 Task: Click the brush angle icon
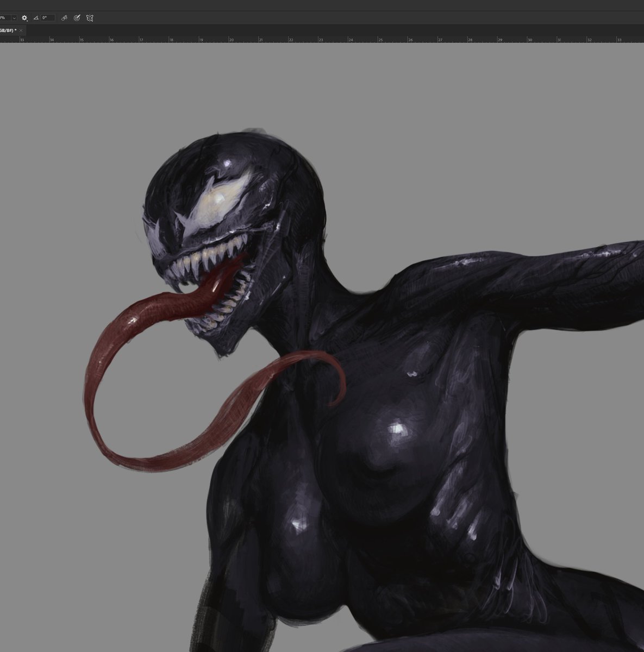point(36,18)
